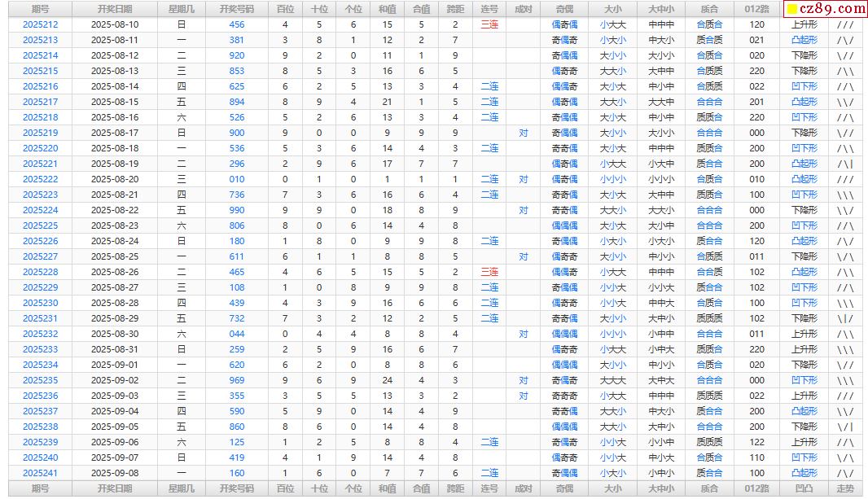868x499 pixels.
Task: Click 开奖号码 header in top row
Action: click(237, 9)
